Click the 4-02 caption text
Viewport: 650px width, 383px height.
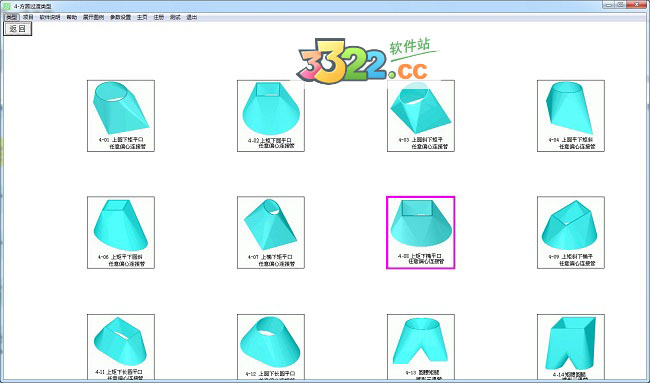(271, 143)
